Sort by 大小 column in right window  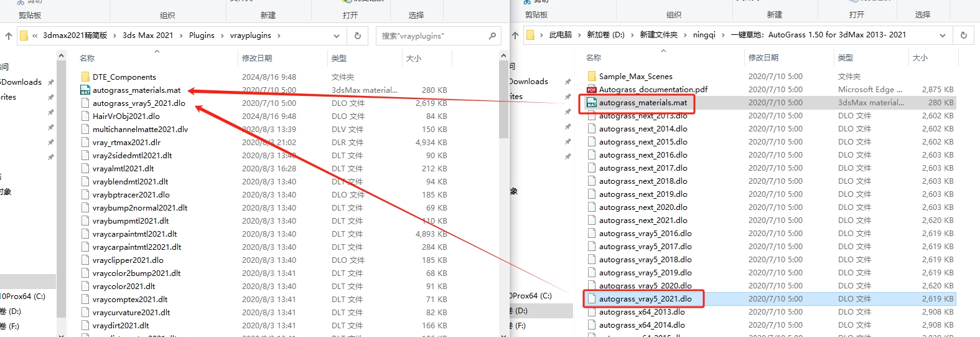tap(920, 57)
